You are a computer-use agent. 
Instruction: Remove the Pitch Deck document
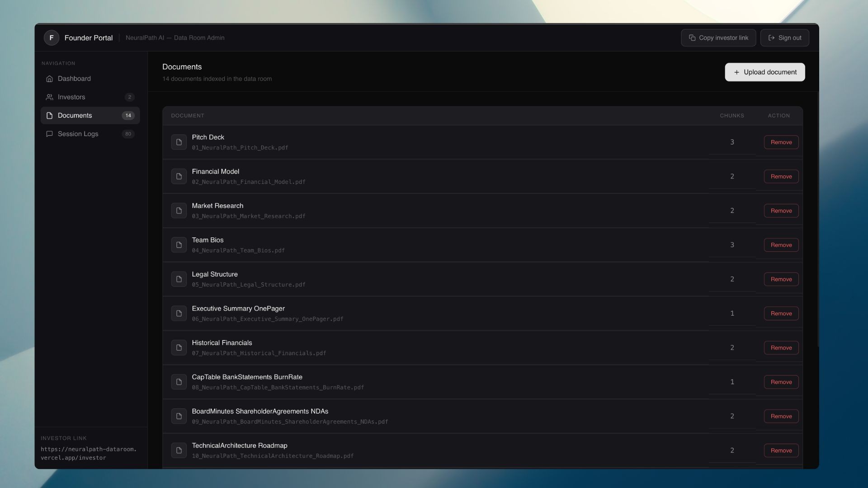click(781, 142)
